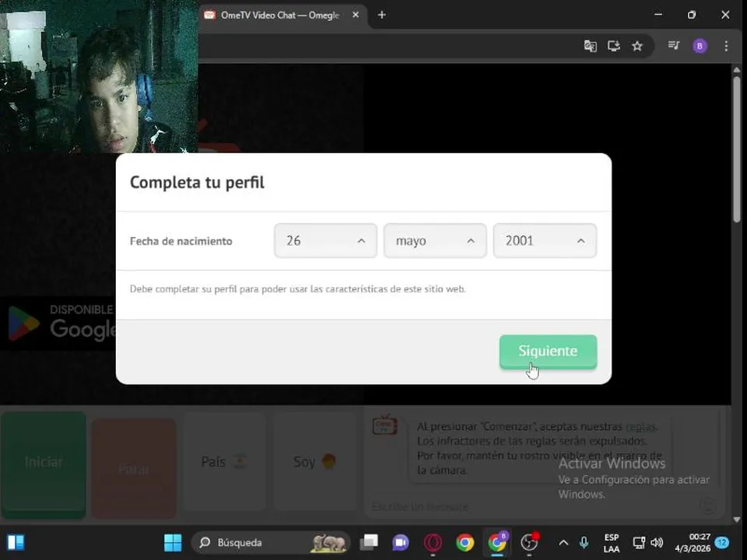Open Chrome profile B taskbar icon
The width and height of the screenshot is (747, 560).
497,542
